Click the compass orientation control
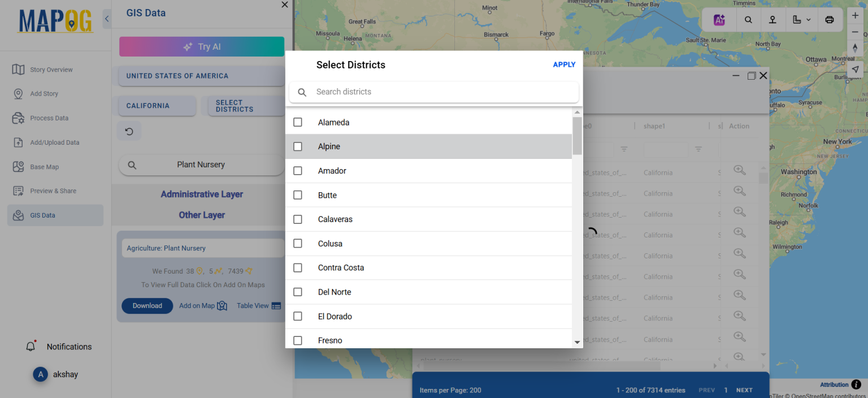Screen dimensions: 868x398 coord(855,47)
